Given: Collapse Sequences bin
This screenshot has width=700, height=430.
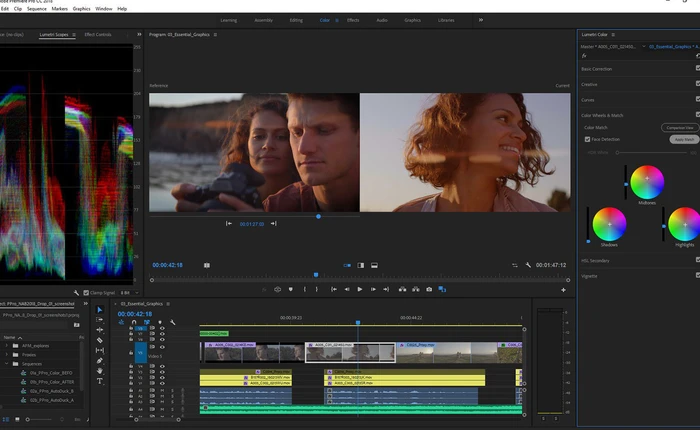Looking at the screenshot, I should click(x=6, y=364).
